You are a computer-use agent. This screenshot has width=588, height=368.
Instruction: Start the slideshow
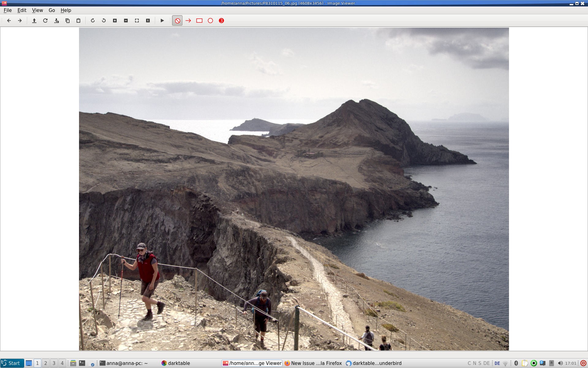[162, 21]
